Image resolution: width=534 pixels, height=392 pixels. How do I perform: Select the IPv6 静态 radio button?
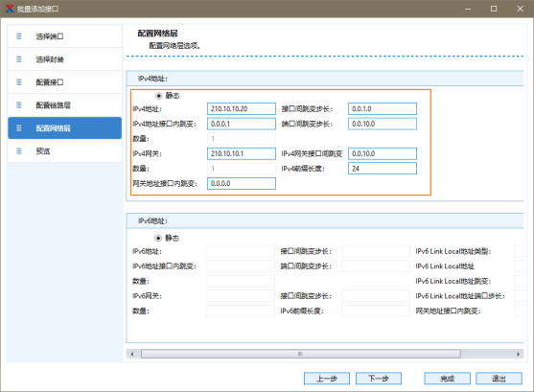click(158, 238)
